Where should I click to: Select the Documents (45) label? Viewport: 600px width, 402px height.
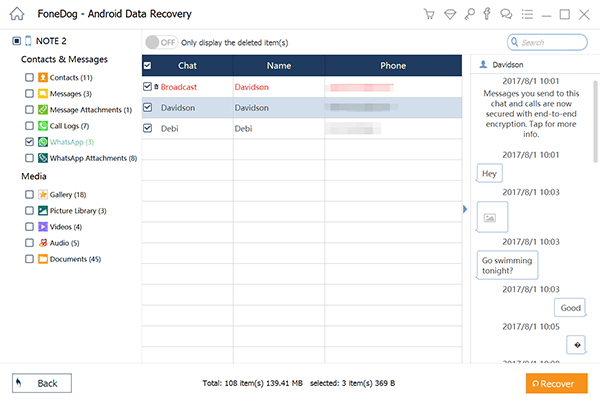[x=75, y=259]
